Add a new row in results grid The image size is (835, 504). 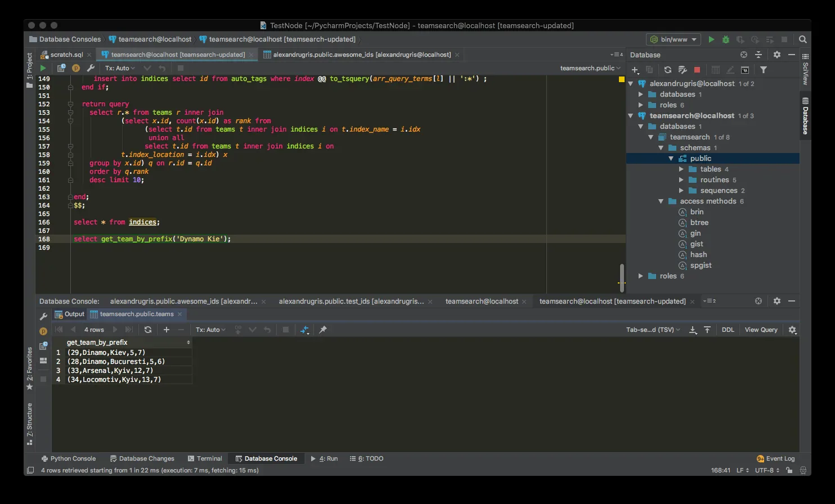coord(166,330)
